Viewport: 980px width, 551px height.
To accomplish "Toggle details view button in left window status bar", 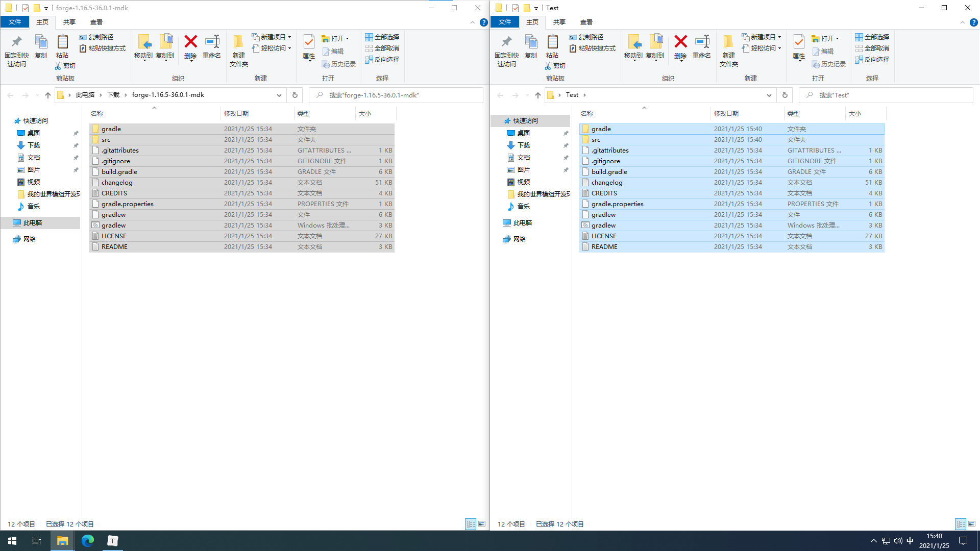I will tap(471, 524).
